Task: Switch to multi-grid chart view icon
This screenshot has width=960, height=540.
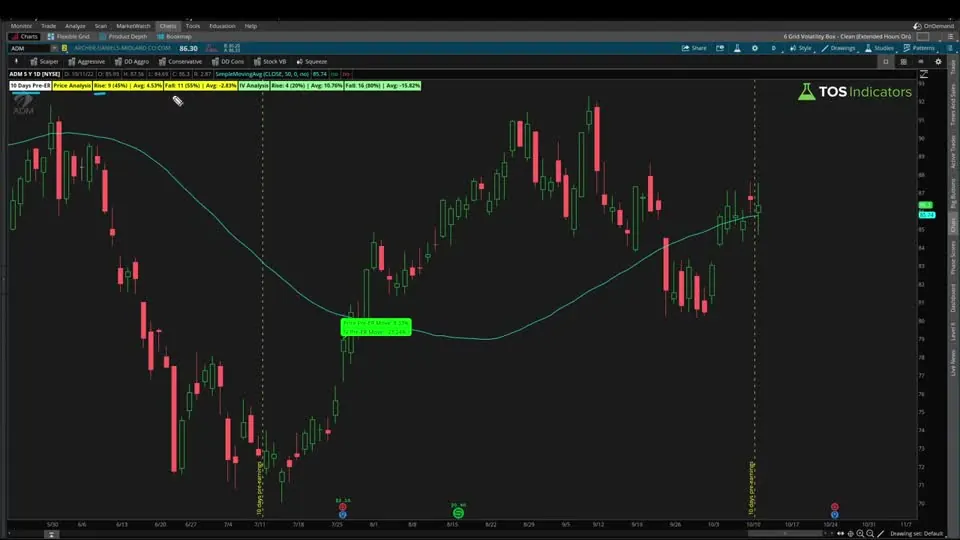Action: 903,61
